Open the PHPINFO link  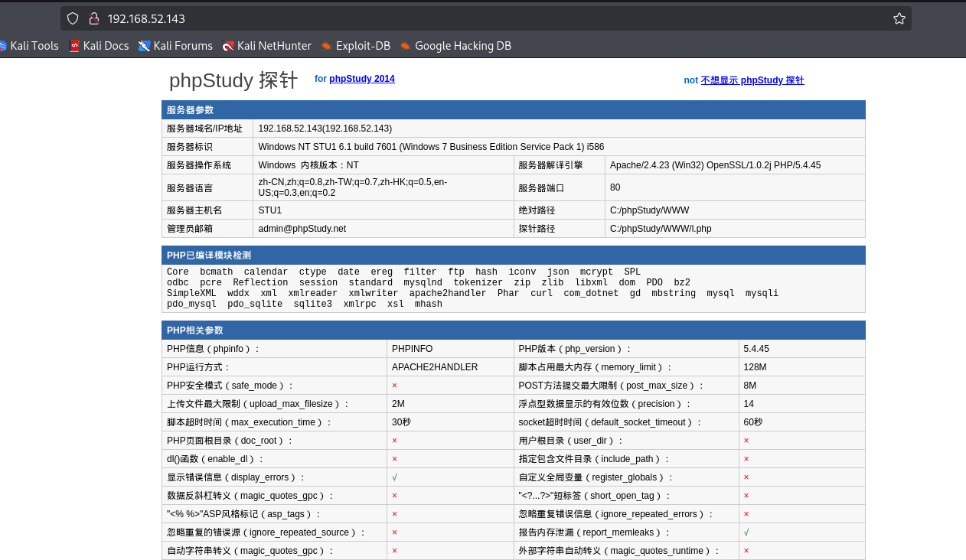pos(412,349)
